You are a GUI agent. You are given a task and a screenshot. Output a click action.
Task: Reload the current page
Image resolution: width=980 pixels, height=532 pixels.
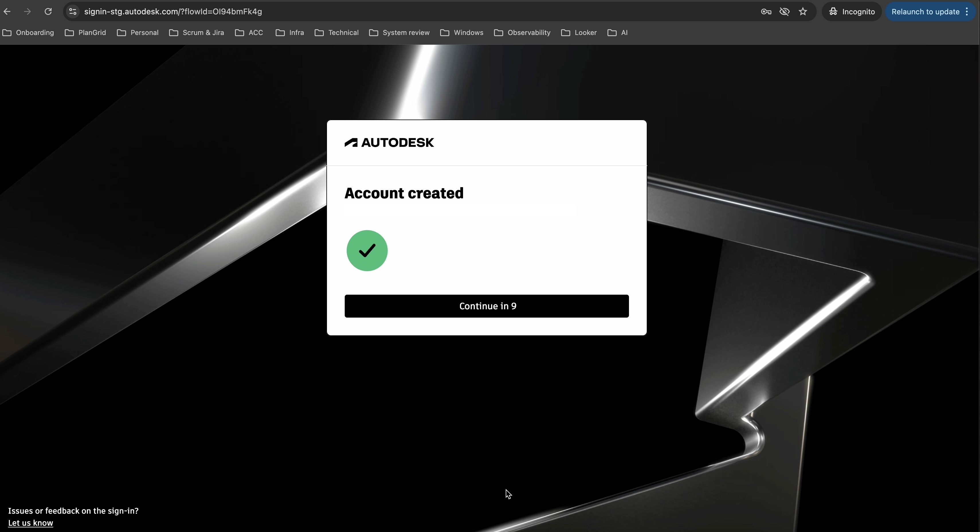click(x=48, y=11)
